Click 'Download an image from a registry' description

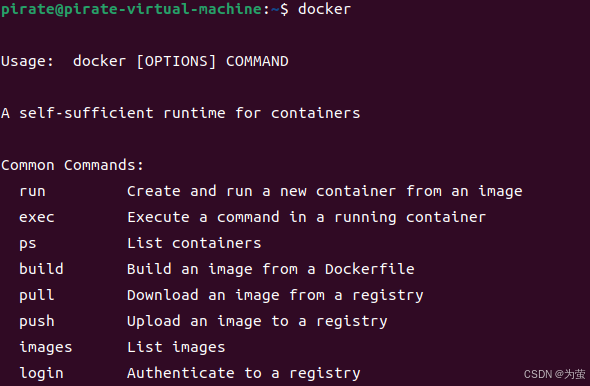(275, 295)
